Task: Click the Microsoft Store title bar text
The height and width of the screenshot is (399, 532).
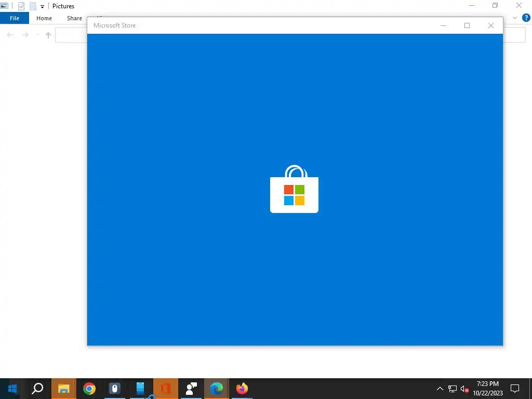Action: point(114,25)
